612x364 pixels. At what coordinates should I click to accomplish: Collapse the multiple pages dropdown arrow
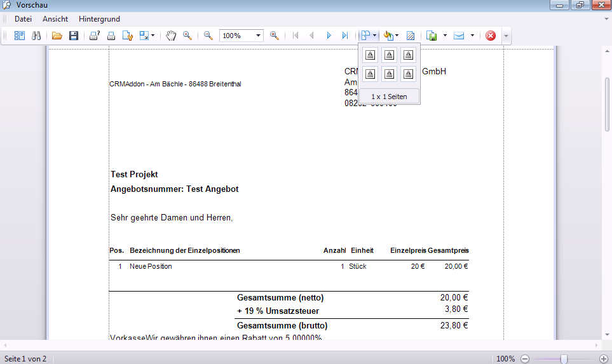[375, 36]
